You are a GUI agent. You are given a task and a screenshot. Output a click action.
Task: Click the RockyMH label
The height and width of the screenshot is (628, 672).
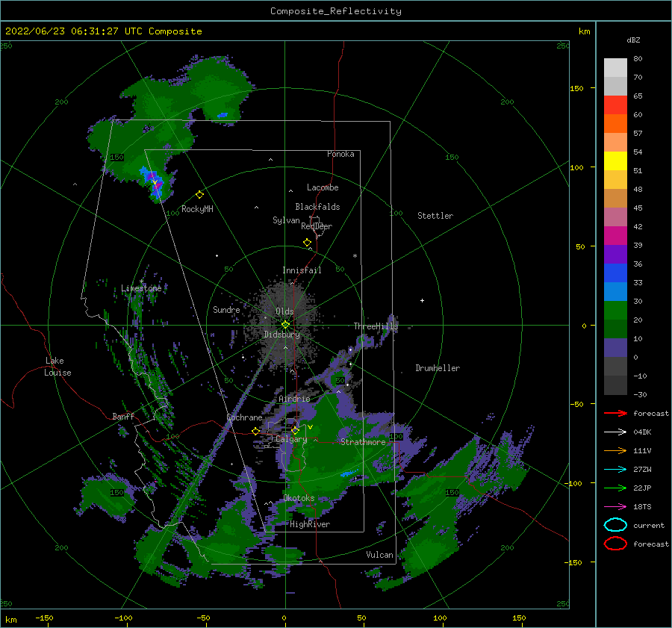[x=197, y=209]
